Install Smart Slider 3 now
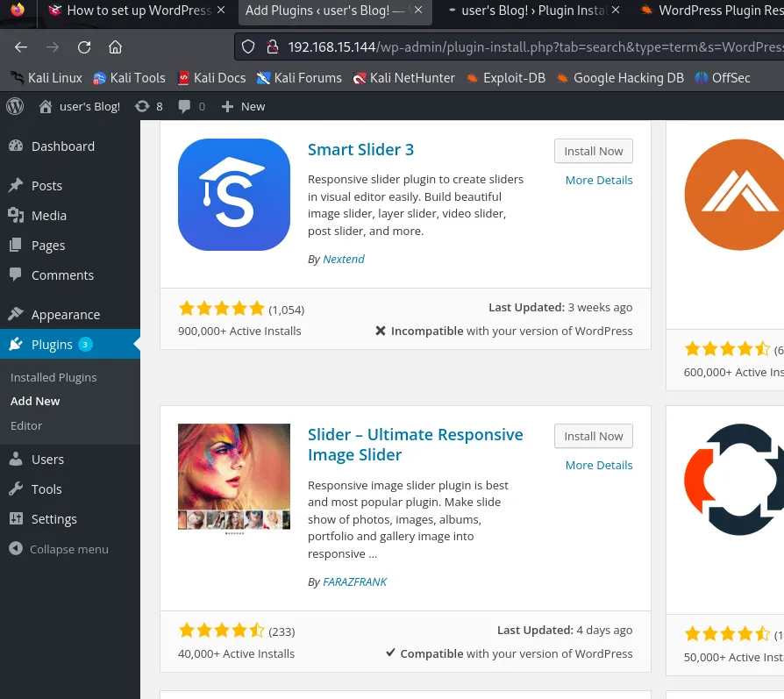This screenshot has width=784, height=699. [x=594, y=151]
